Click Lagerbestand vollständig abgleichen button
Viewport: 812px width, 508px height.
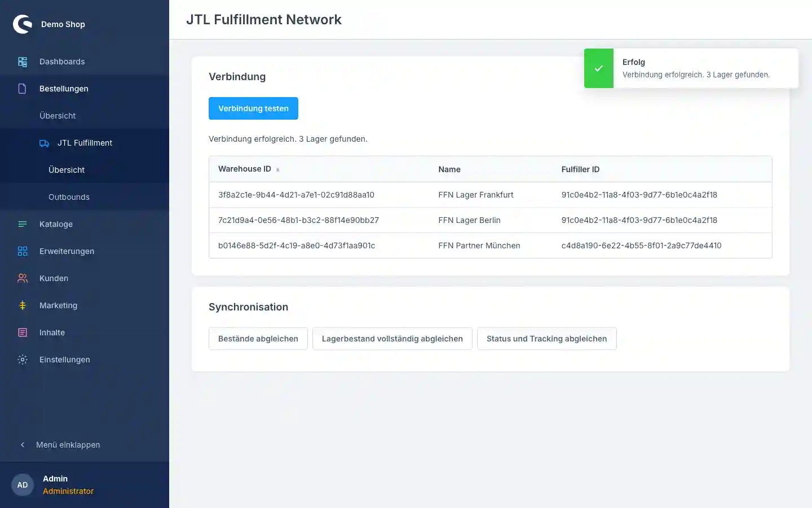pyautogui.click(x=392, y=339)
